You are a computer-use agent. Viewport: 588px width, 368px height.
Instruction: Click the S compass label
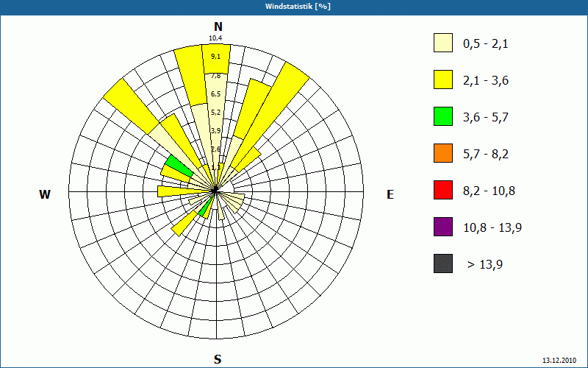[218, 359]
